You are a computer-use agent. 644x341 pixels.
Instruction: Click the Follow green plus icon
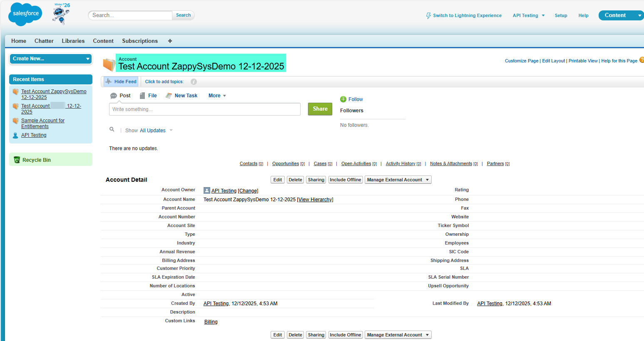343,99
